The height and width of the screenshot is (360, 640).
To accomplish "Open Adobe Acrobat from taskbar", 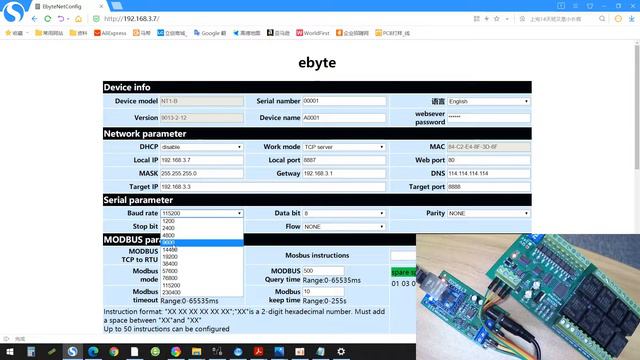I will click(x=258, y=351).
